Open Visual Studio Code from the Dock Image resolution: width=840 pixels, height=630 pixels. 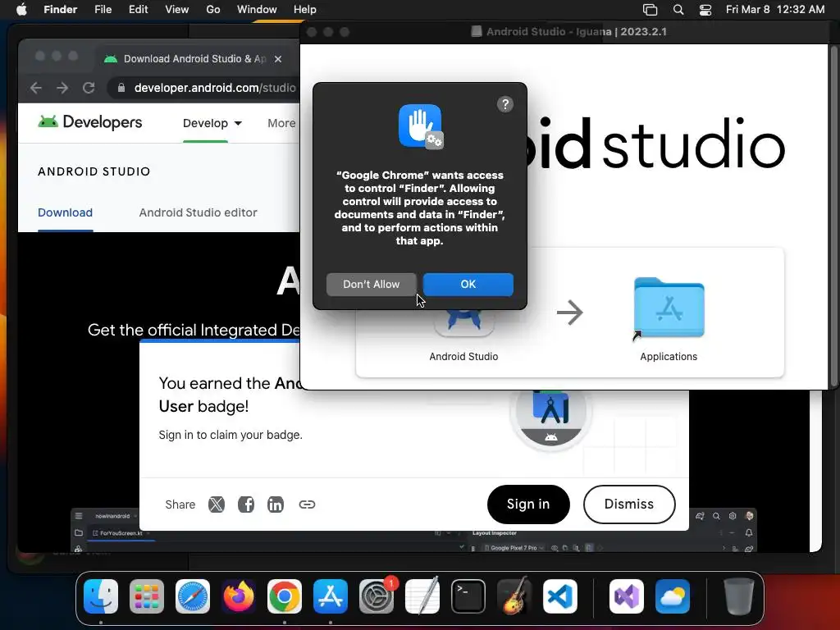click(560, 596)
